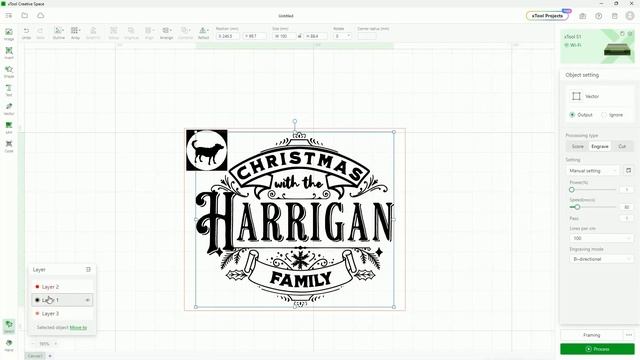Click the Move to link
Screen dimensions: 640x360
coord(78,327)
